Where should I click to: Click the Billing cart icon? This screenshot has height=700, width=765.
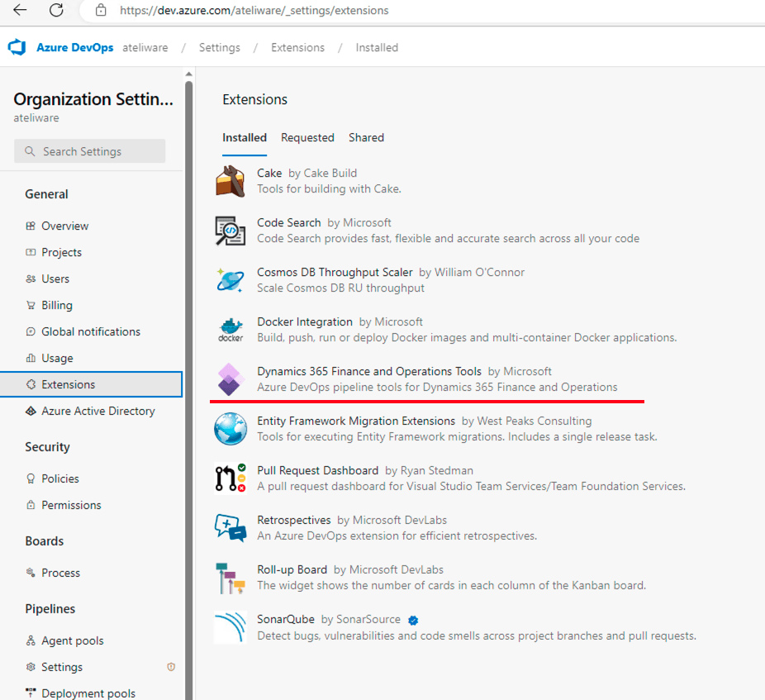(31, 305)
